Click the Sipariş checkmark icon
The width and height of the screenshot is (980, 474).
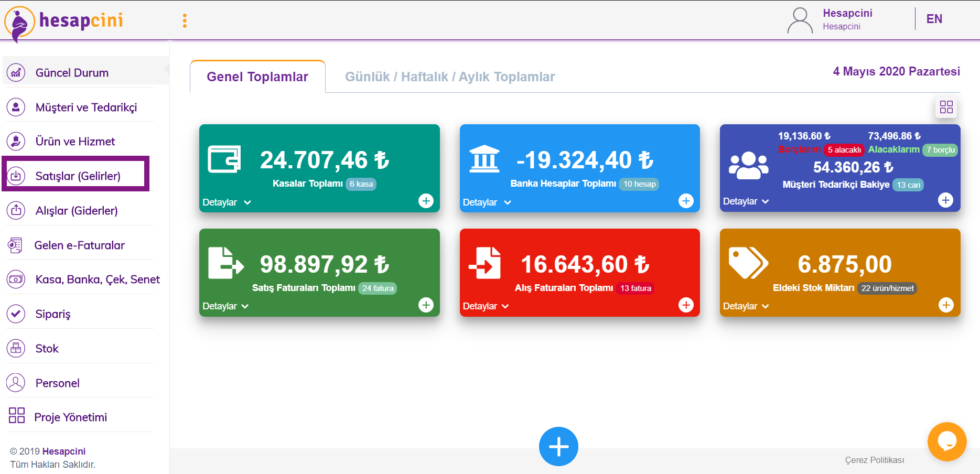16,314
